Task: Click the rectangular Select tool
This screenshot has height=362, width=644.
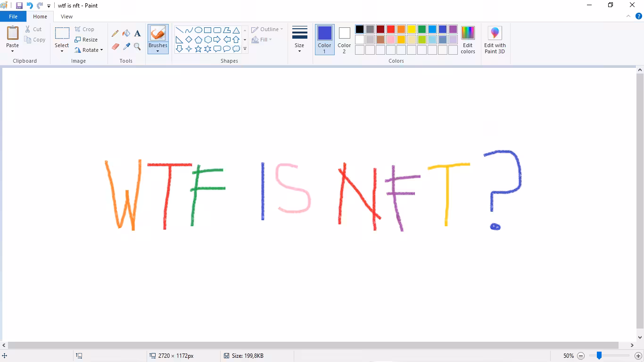Action: pyautogui.click(x=62, y=33)
